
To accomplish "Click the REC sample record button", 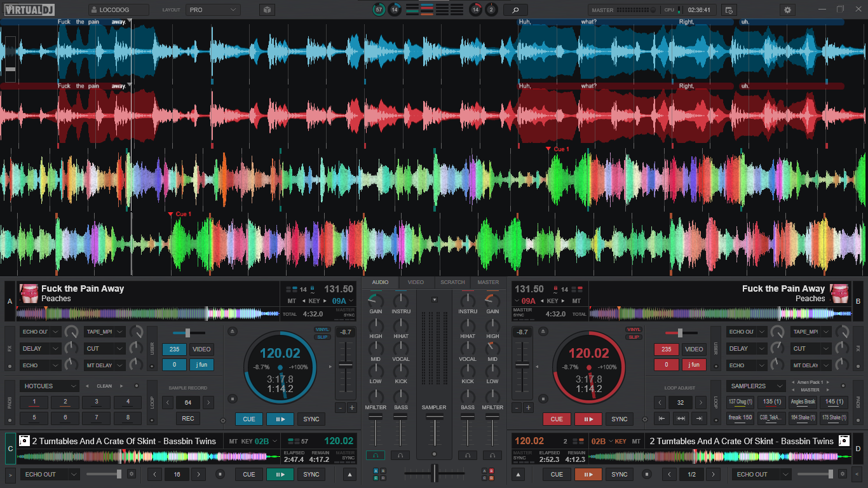I will click(x=188, y=419).
